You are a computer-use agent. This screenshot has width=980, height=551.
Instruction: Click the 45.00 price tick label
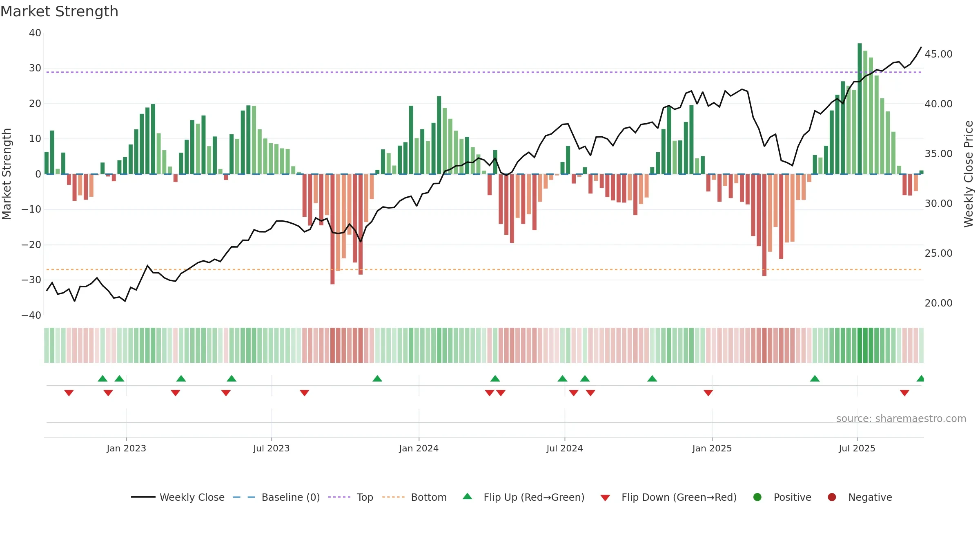click(938, 54)
